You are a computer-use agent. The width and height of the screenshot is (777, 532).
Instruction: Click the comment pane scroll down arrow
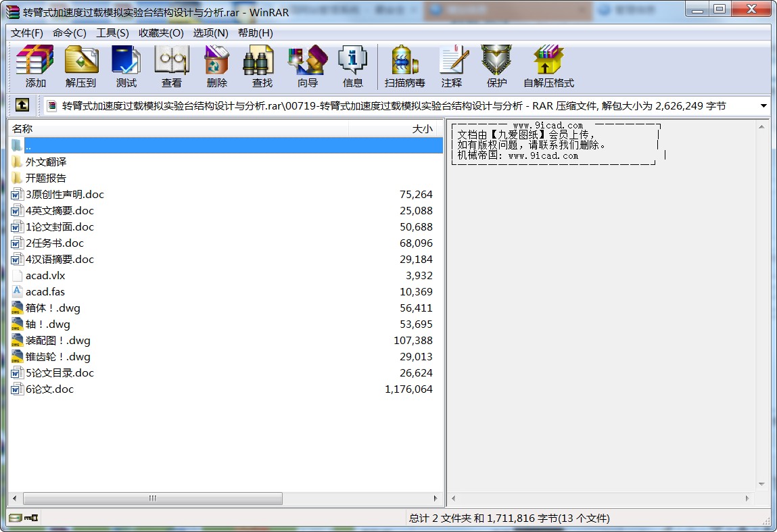762,484
